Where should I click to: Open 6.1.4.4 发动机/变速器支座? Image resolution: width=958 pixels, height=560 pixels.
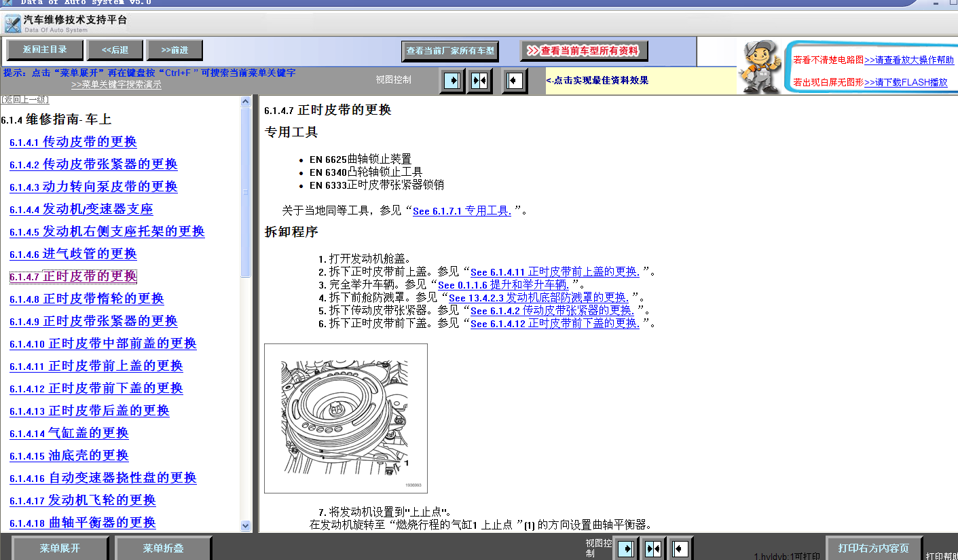coord(81,209)
